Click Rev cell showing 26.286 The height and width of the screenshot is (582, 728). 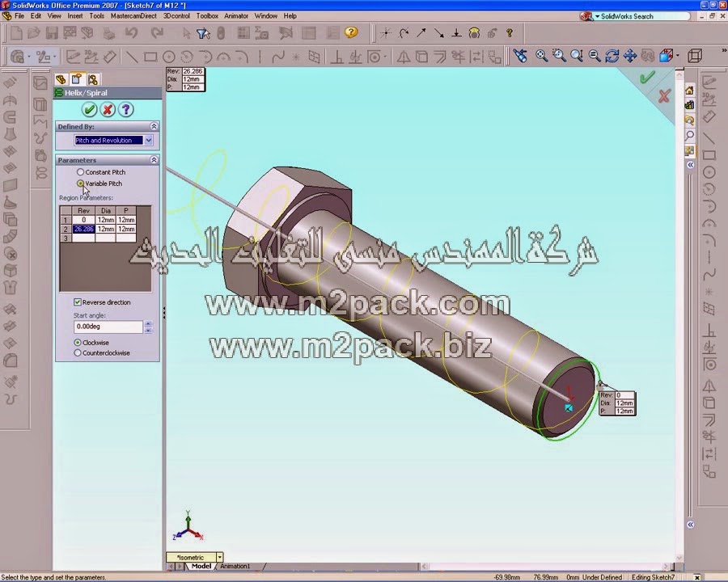[x=83, y=229]
